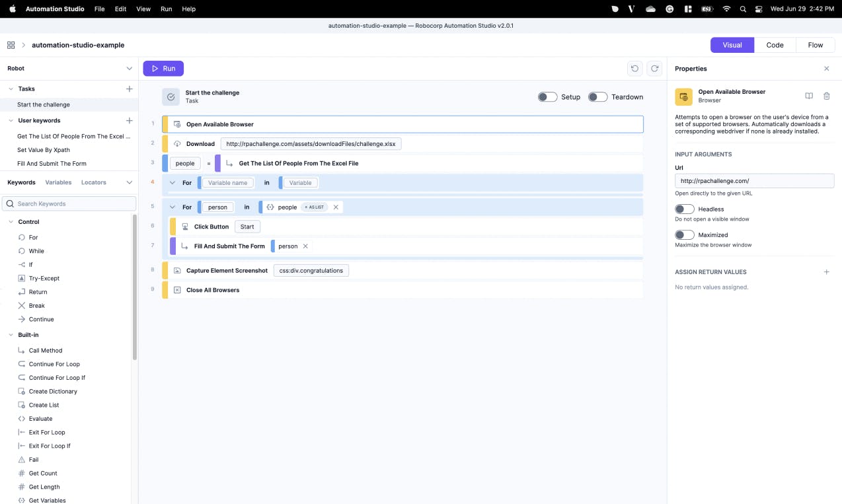Remove the people variable from For loop
Image resolution: width=842 pixels, height=504 pixels.
click(x=336, y=207)
